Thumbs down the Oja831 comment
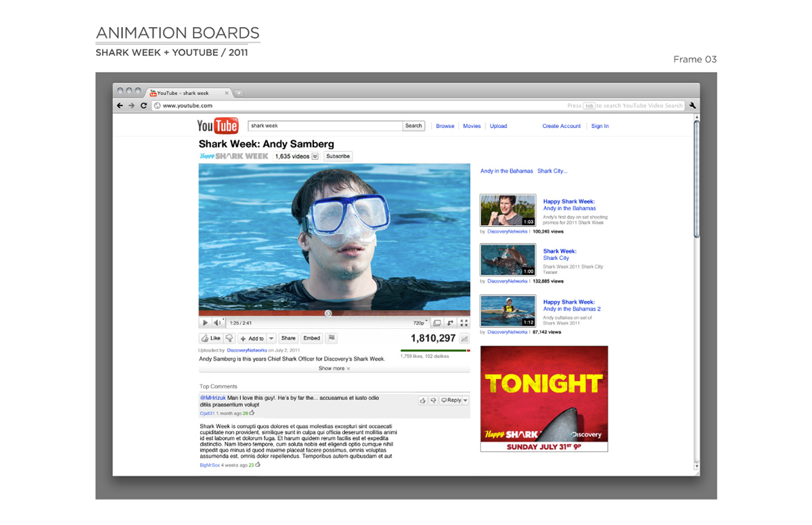The width and height of the screenshot is (812, 525). point(433,401)
